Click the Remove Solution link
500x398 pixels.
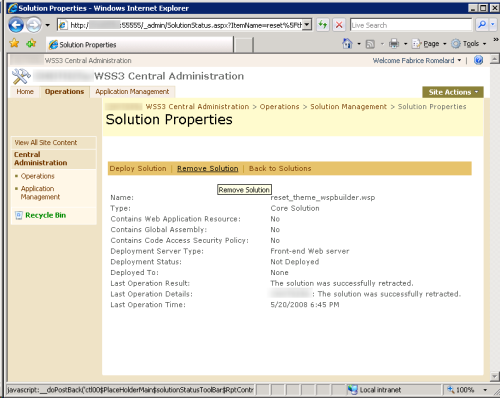(x=207, y=168)
